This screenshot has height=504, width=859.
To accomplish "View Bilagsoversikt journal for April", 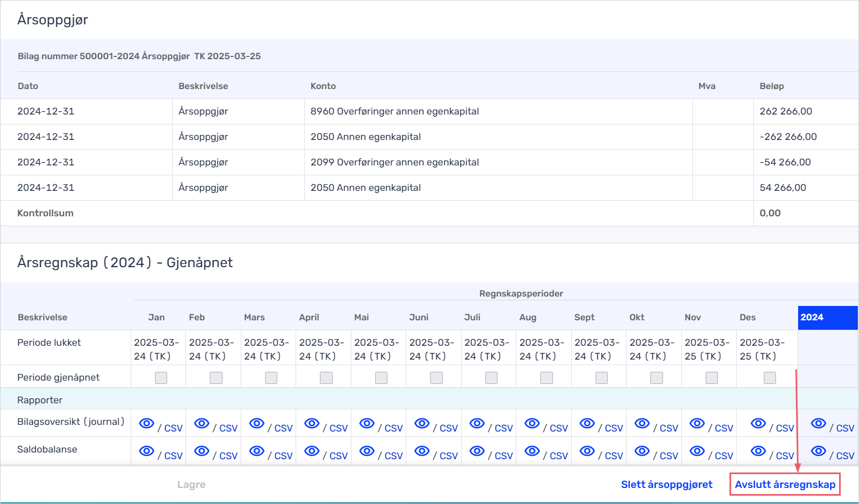I will pos(312,423).
